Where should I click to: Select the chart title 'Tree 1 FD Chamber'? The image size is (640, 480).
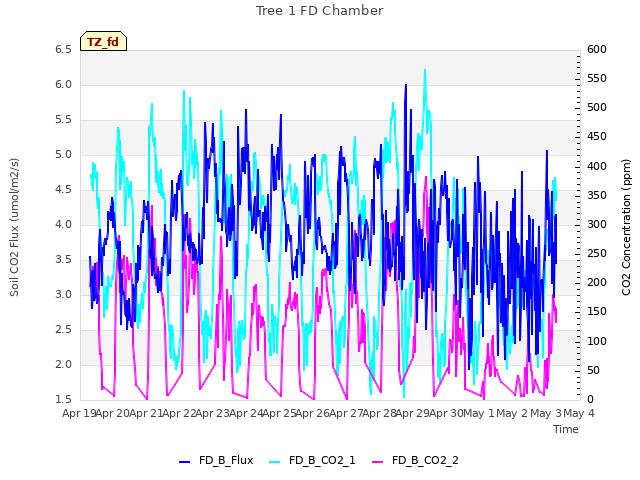[319, 11]
